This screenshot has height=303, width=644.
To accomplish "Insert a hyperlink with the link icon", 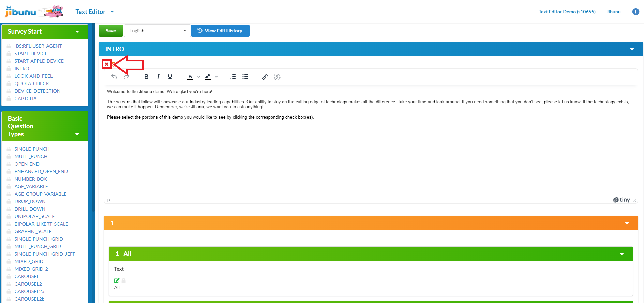I will (x=265, y=77).
